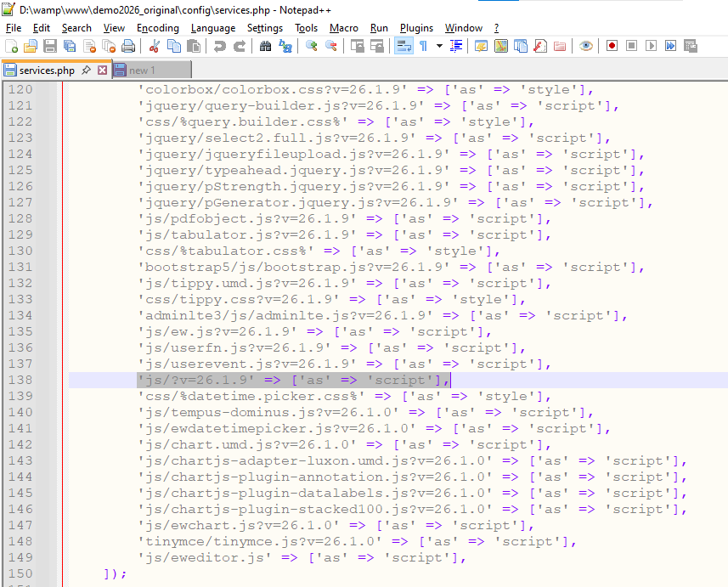Screen dimensions: 728x587
Task: Start macro recording with the red dot
Action: [x=611, y=46]
